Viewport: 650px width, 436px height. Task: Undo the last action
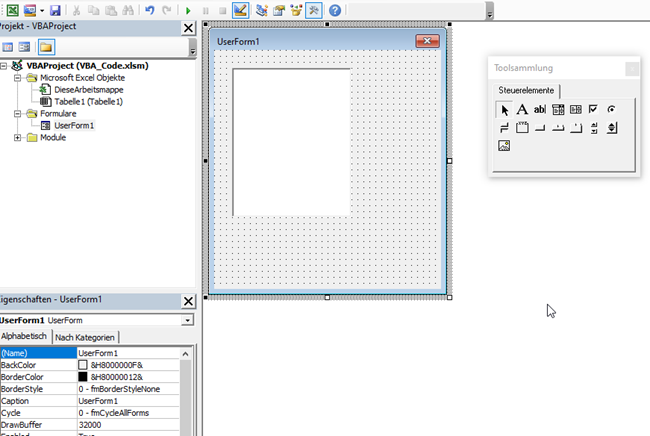[x=150, y=10]
